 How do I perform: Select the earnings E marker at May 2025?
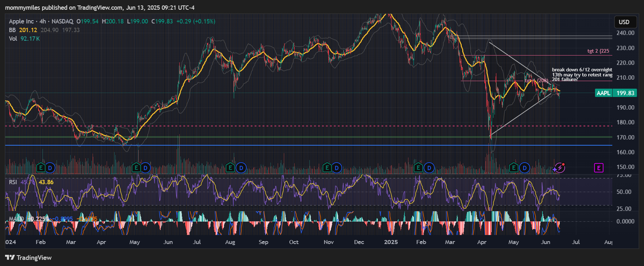pos(514,168)
